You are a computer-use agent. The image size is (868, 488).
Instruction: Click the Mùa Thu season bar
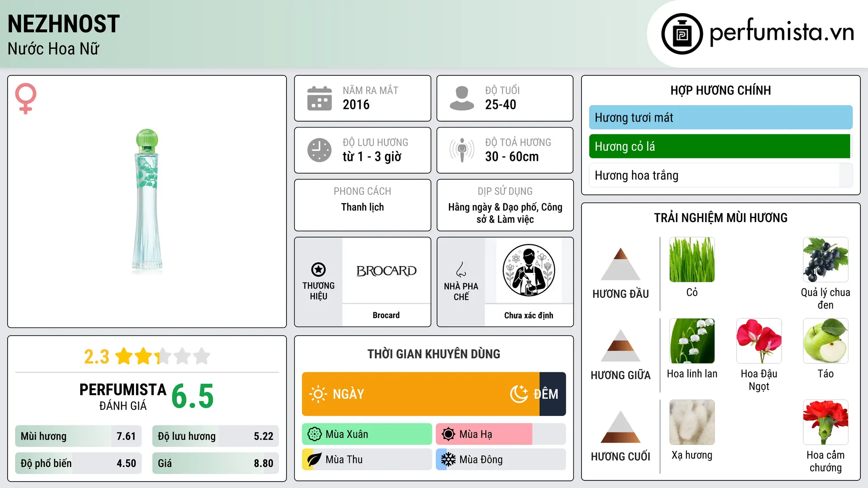pyautogui.click(x=367, y=460)
